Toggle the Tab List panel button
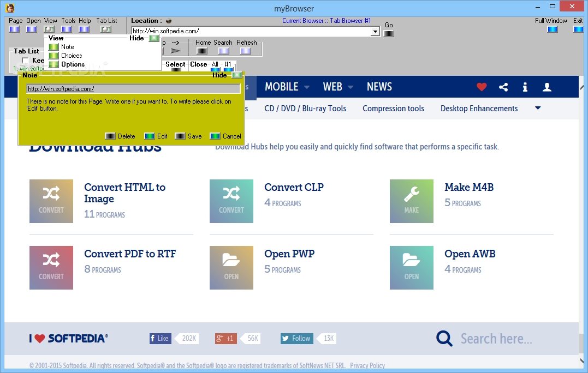Image resolution: width=588 pixels, height=373 pixels. 106,29
